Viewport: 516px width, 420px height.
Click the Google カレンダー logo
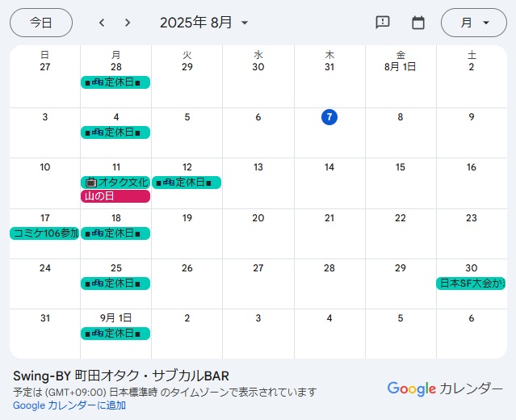tap(445, 388)
